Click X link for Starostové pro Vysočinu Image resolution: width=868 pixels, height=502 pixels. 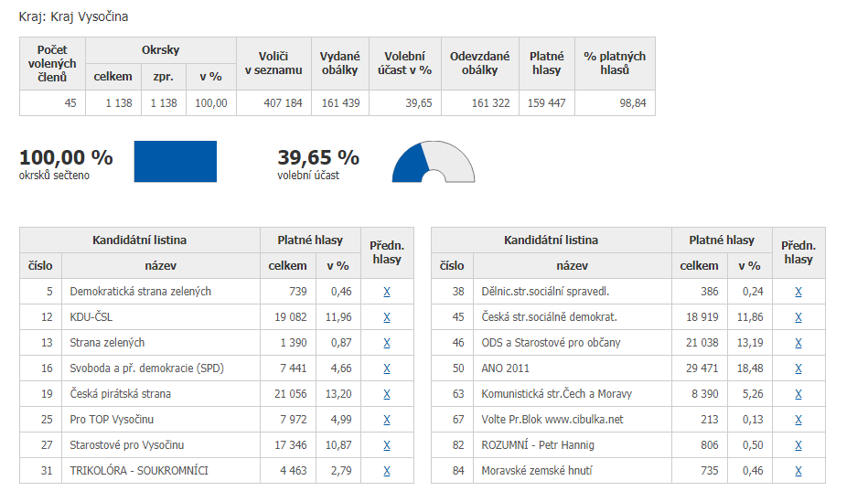coord(387,445)
